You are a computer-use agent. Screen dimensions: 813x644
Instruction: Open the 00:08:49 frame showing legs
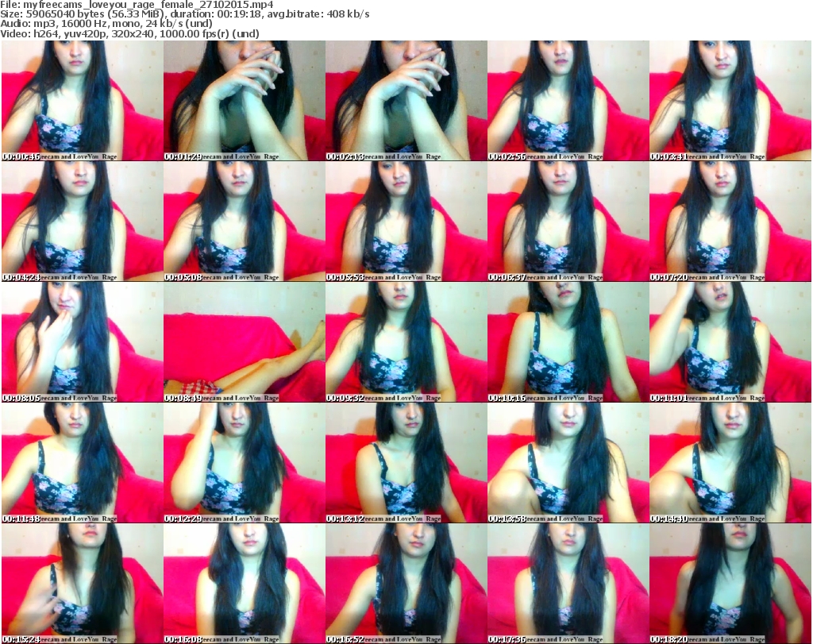(245, 342)
